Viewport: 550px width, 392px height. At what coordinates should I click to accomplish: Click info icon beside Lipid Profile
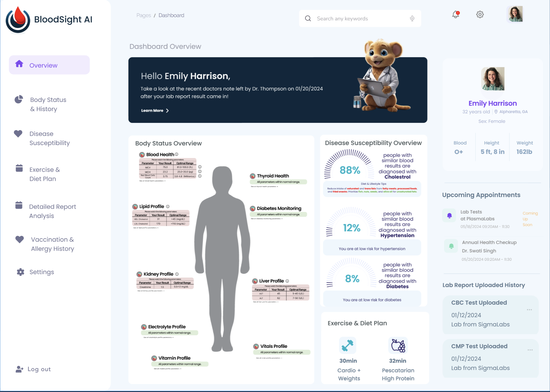(168, 206)
